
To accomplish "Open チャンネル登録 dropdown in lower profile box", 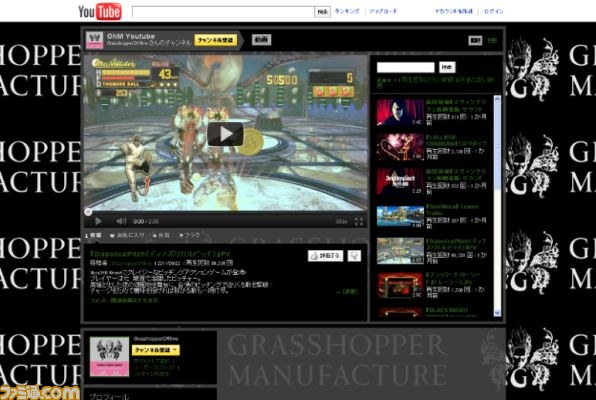I will point(156,350).
